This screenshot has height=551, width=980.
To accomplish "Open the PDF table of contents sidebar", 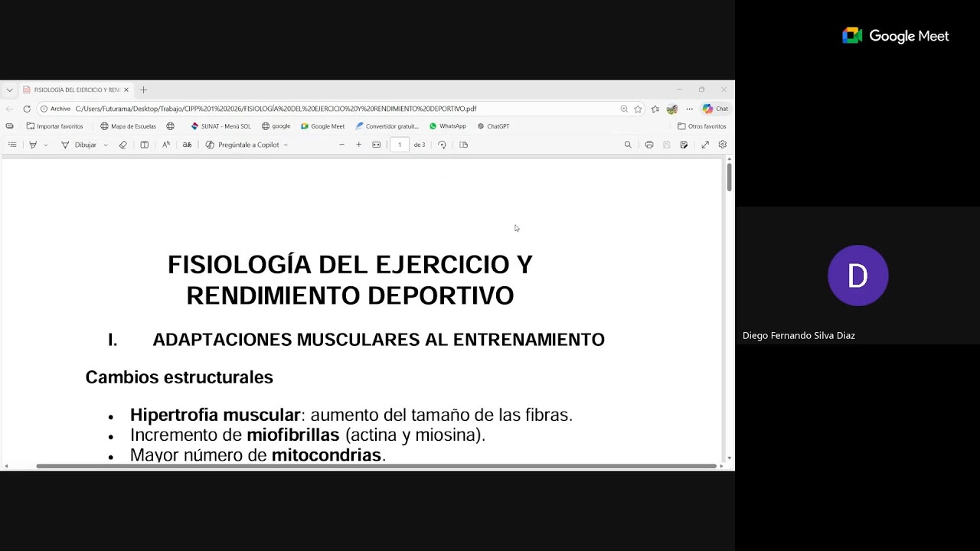I will click(12, 145).
